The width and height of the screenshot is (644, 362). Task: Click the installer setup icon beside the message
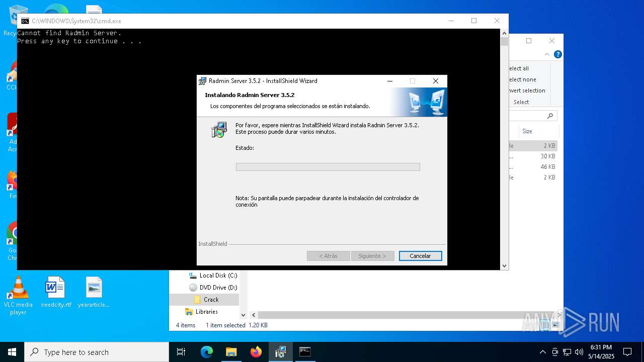click(219, 130)
